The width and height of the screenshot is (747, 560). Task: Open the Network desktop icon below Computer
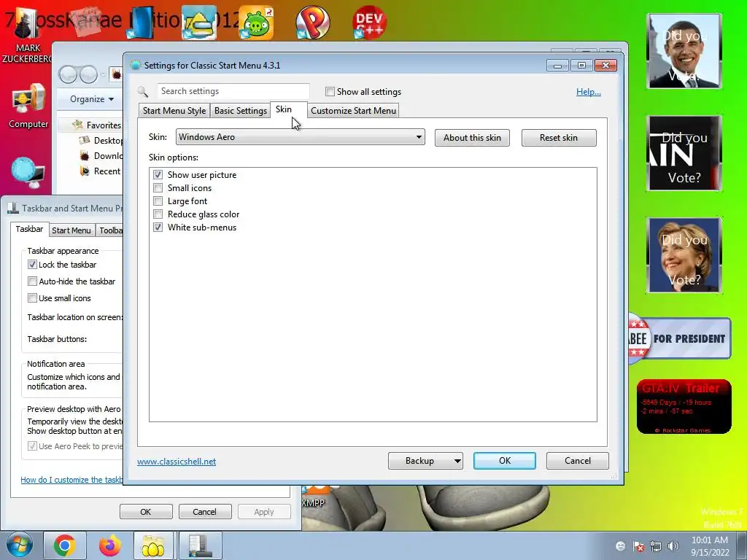pos(28,174)
